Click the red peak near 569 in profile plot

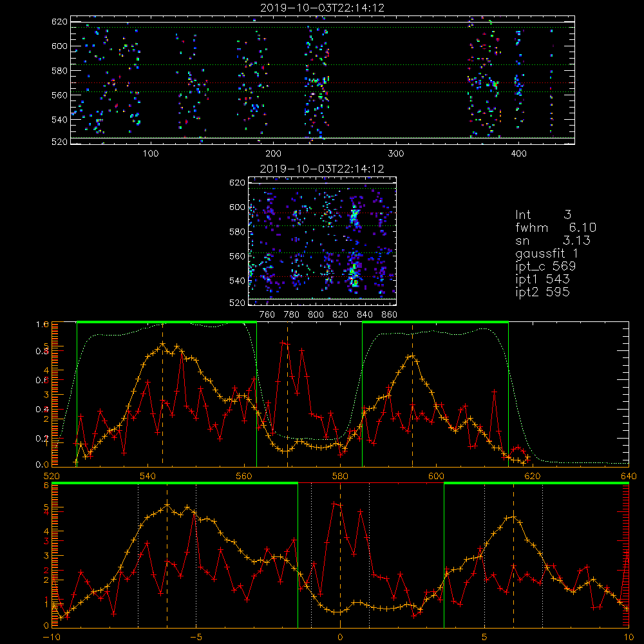click(285, 343)
